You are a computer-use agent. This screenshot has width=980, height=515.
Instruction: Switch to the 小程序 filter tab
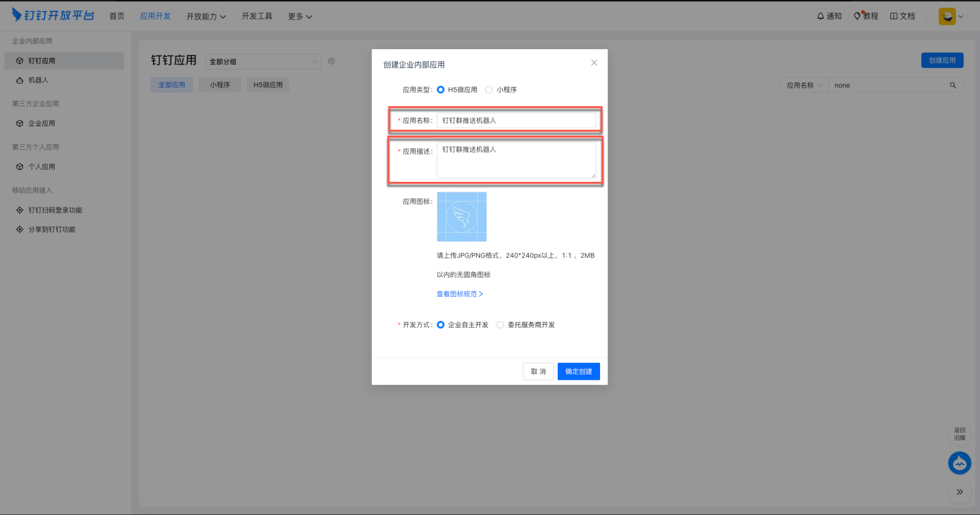(x=220, y=85)
